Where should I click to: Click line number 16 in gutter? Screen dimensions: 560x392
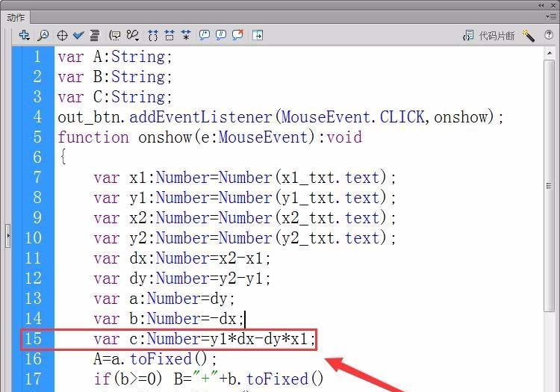click(x=33, y=359)
